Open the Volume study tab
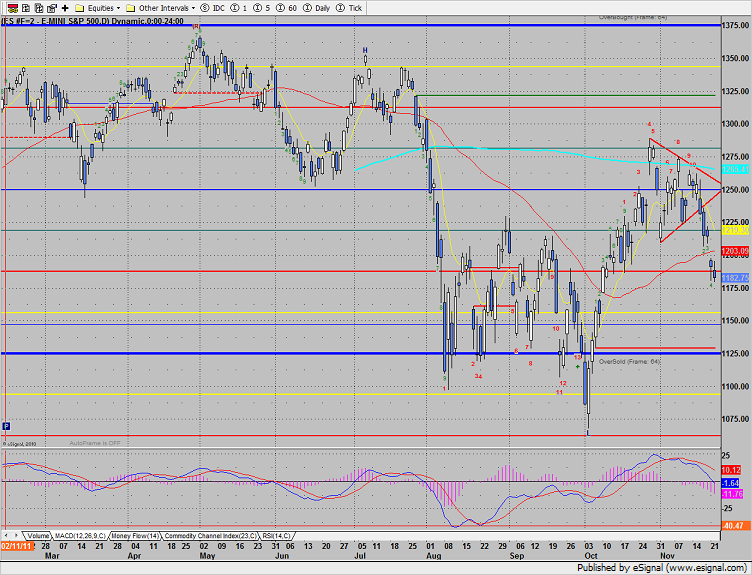The height and width of the screenshot is (575, 752). (x=37, y=536)
